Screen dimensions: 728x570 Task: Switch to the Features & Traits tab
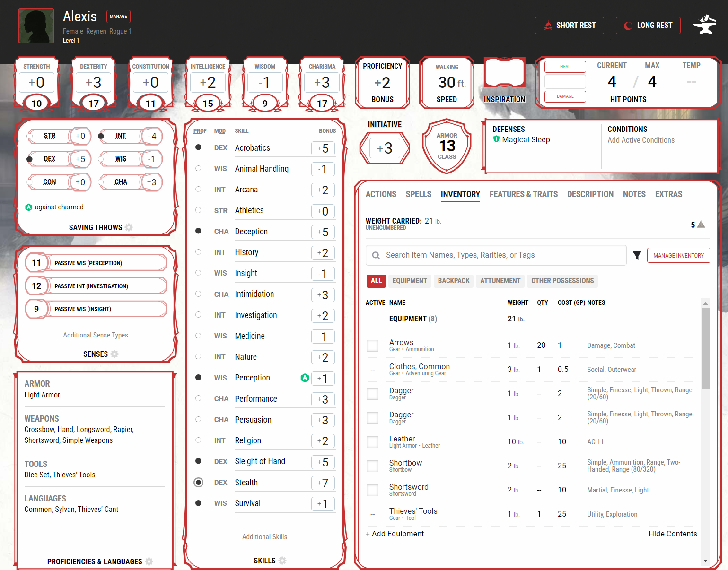tap(523, 194)
